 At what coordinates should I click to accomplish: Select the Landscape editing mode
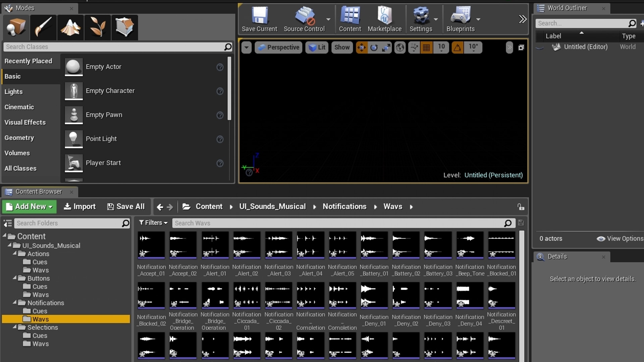coord(70,27)
